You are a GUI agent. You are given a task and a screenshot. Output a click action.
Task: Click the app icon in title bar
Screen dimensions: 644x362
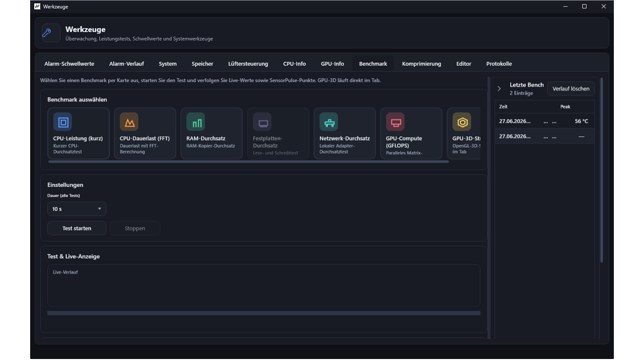[x=37, y=6]
